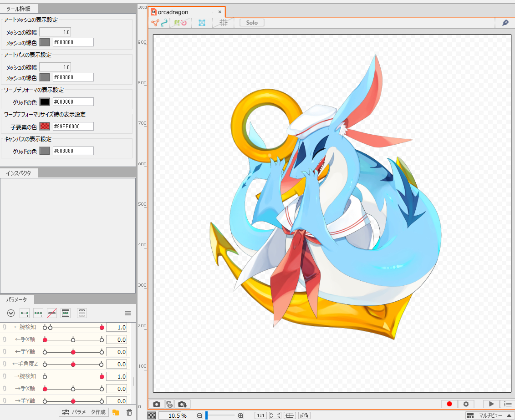This screenshot has height=420, width=515.
Task: Click the camera snapshot icon below canvas
Action: coord(157,404)
